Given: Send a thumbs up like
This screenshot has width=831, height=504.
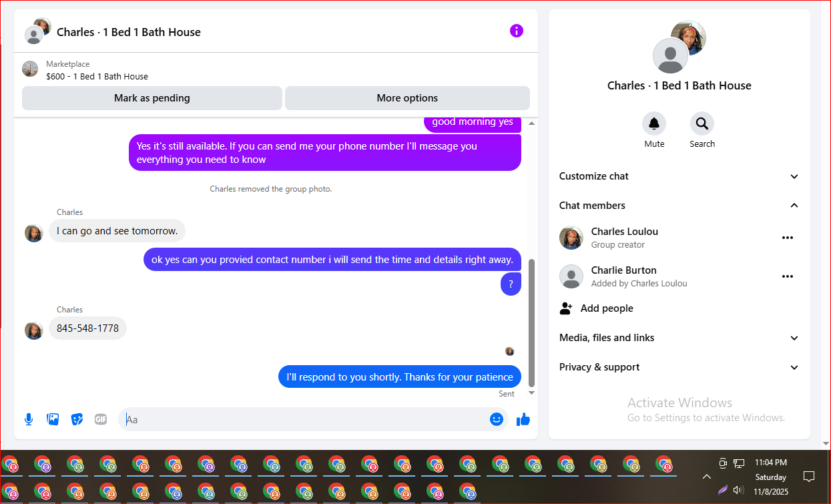Looking at the screenshot, I should (x=523, y=419).
